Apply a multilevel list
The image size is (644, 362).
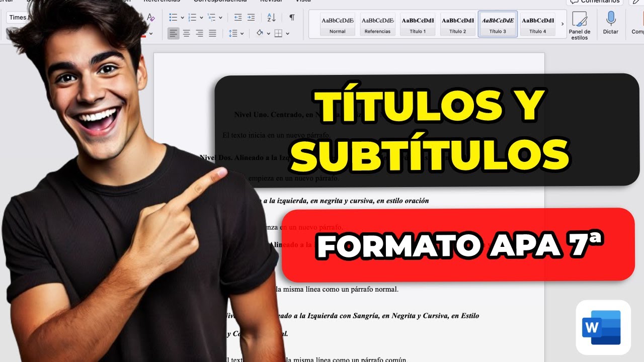[212, 18]
